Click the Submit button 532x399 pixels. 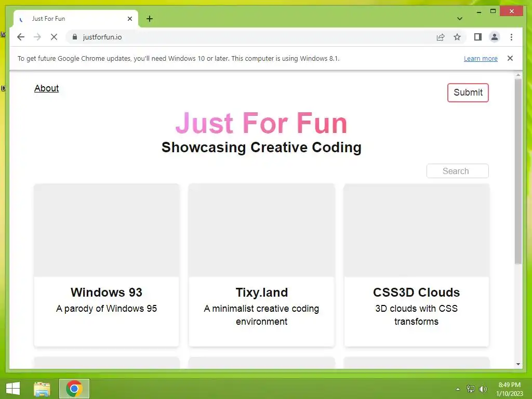[468, 92]
